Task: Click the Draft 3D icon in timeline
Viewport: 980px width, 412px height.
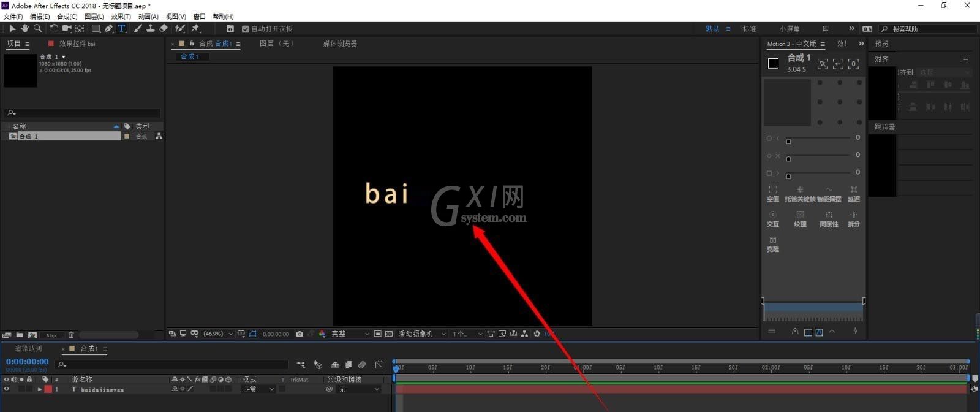Action: click(x=318, y=365)
